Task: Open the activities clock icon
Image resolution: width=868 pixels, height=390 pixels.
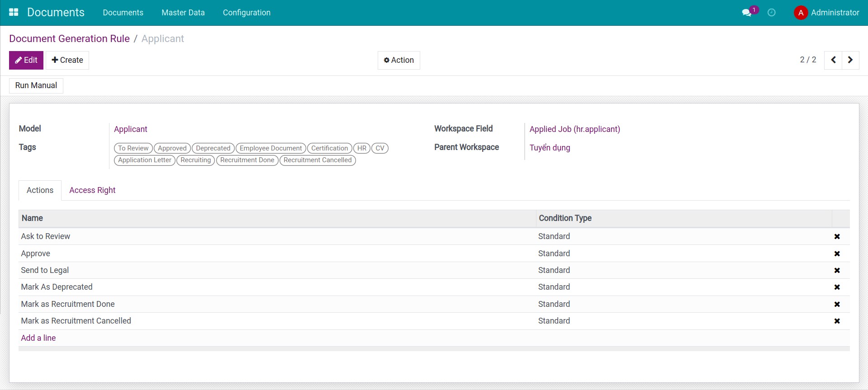Action: click(x=772, y=13)
